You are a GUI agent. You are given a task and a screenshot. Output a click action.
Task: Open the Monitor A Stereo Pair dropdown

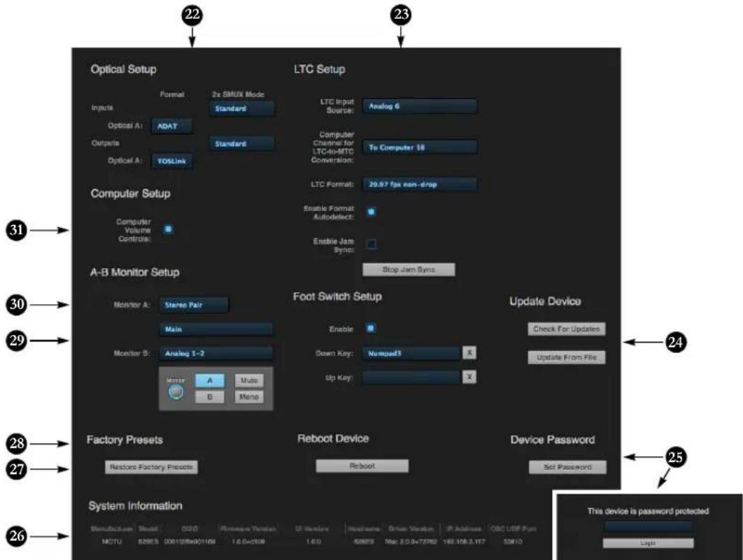[193, 305]
